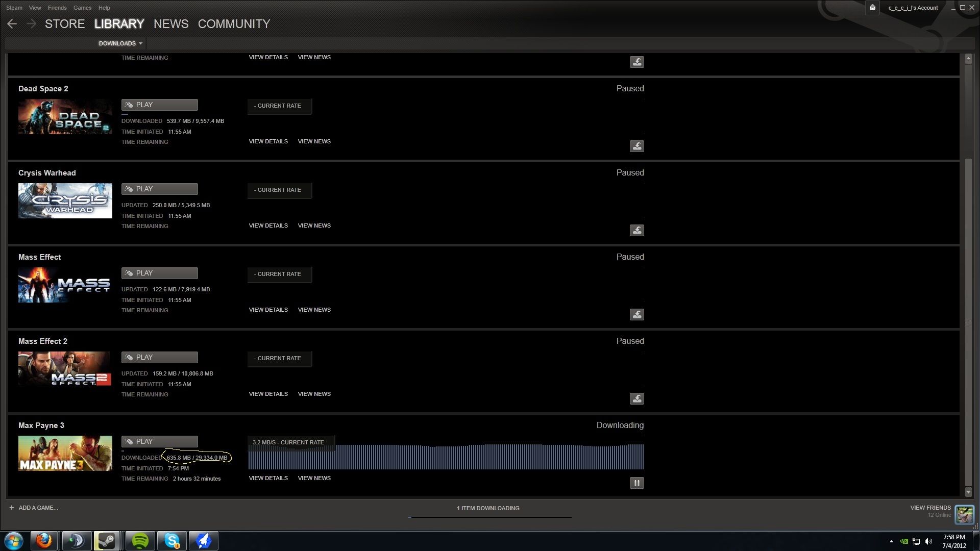The height and width of the screenshot is (551, 980).
Task: Resume download for Mass Effect 2
Action: tap(636, 399)
